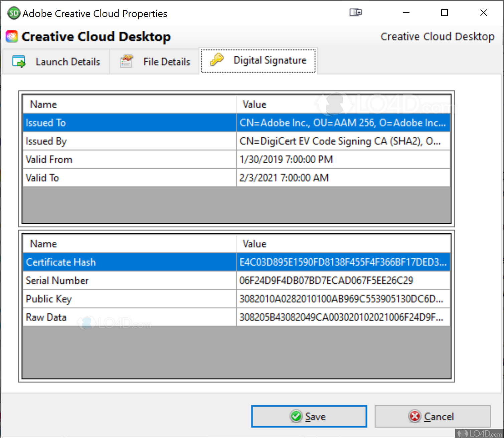Screen dimensions: 504x438
Task: Click the title bar toggle icon left of minimize
Action: (x=356, y=13)
